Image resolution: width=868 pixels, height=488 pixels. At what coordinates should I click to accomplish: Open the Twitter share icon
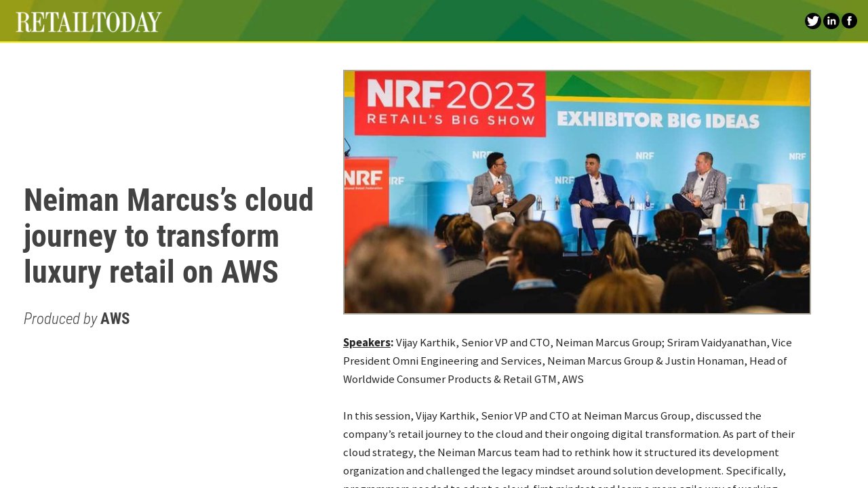(812, 21)
